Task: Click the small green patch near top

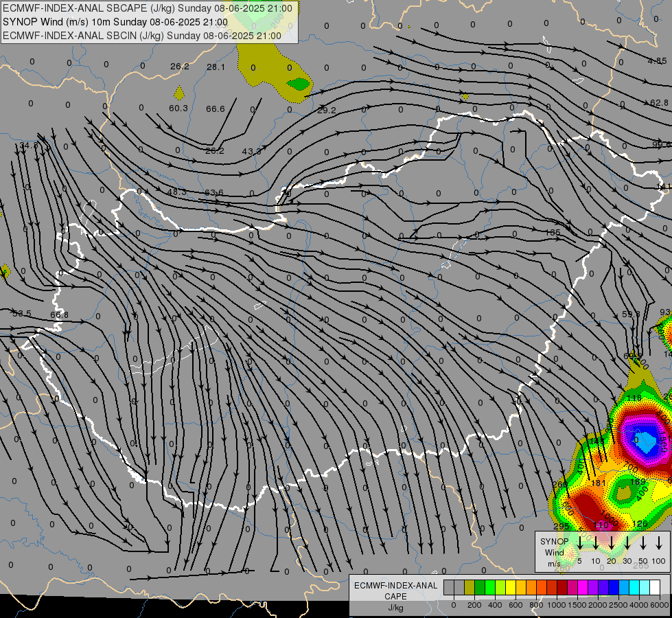Action: tap(299, 84)
